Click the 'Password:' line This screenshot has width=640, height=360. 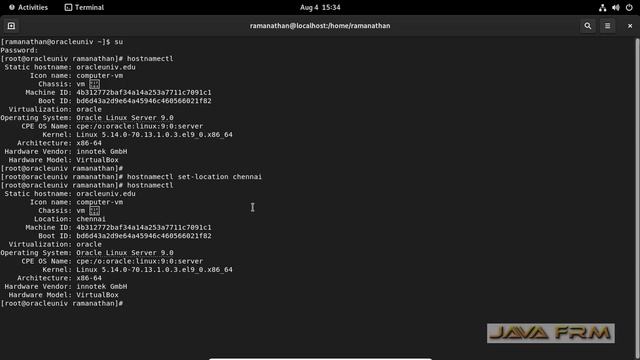click(x=19, y=50)
